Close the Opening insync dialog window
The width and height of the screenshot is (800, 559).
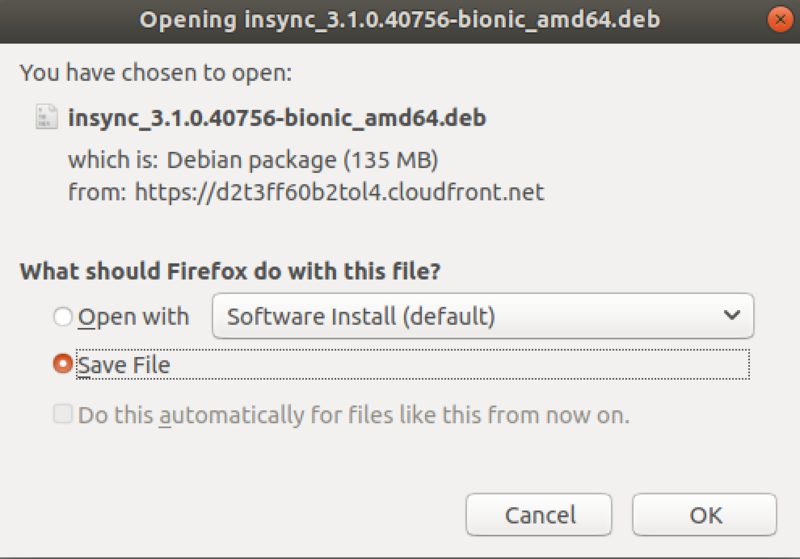[778, 20]
